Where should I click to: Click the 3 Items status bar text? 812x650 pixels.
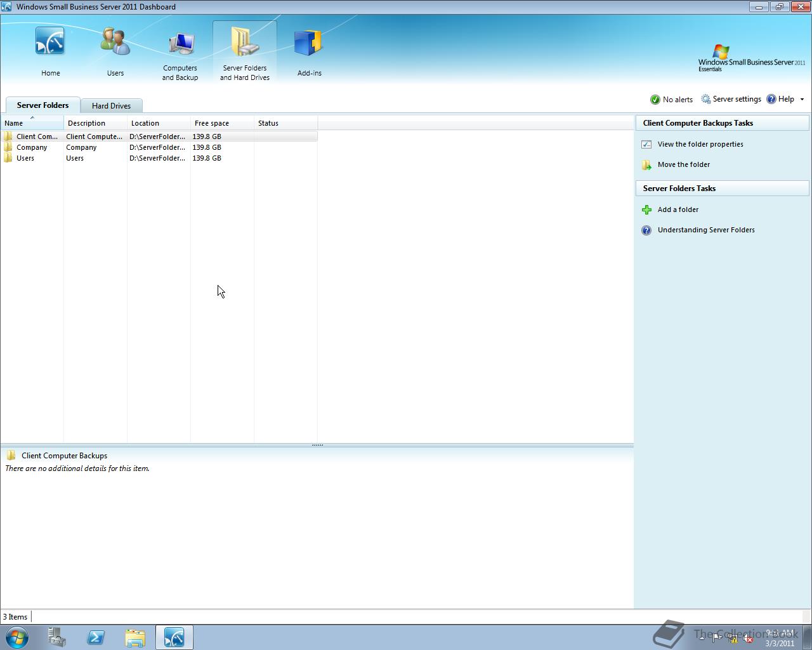[15, 617]
